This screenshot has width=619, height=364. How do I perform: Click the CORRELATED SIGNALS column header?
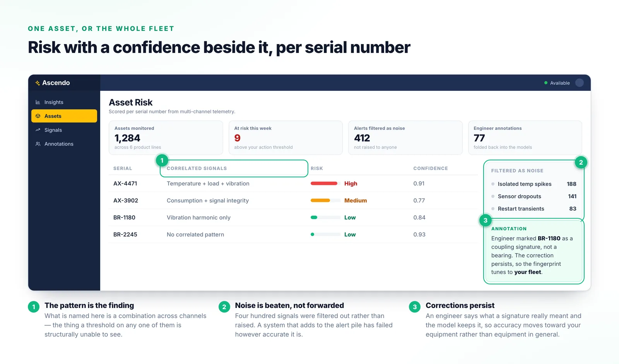pos(197,168)
